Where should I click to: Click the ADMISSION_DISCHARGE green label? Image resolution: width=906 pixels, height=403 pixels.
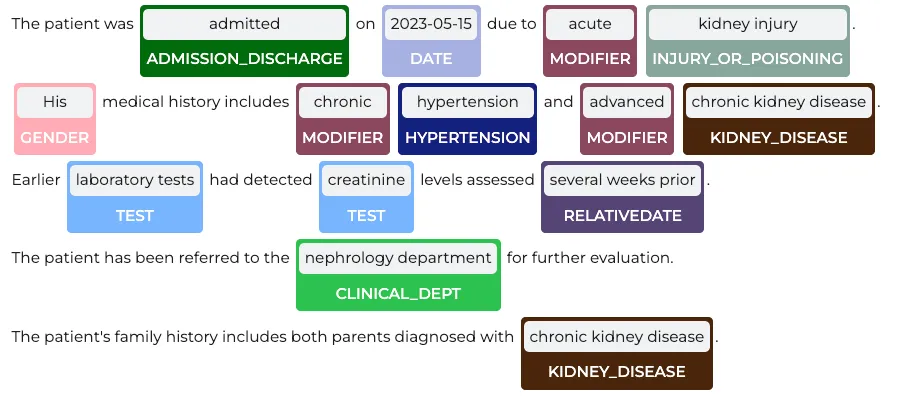click(244, 59)
